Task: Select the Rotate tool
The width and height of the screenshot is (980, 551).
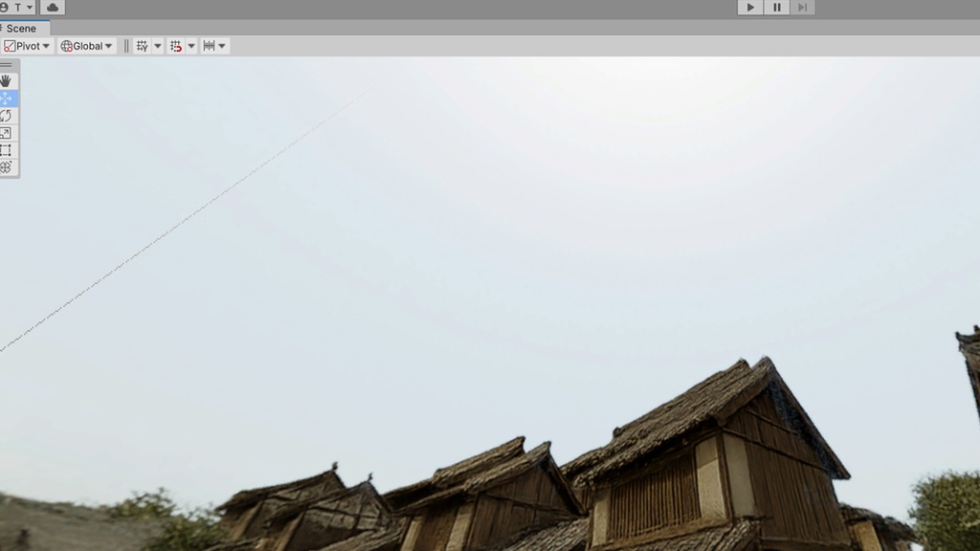Action: [x=7, y=116]
